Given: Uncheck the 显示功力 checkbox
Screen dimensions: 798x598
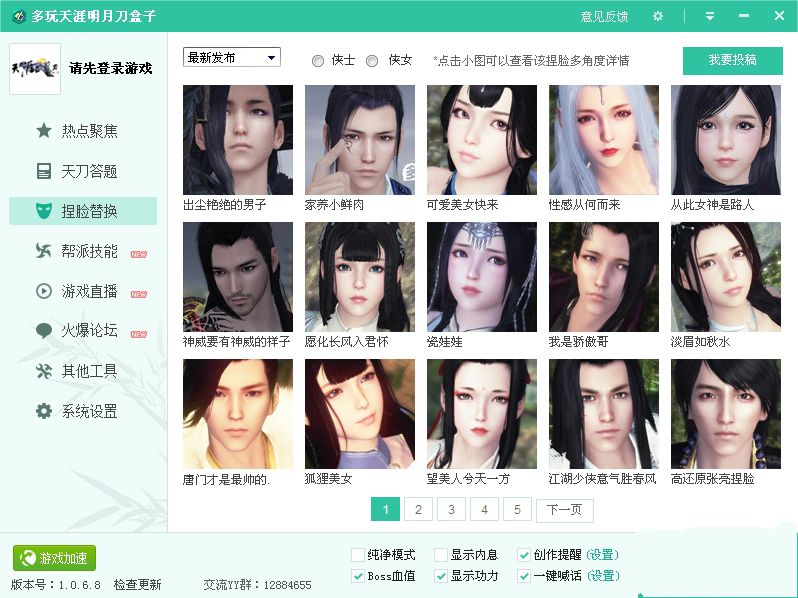Looking at the screenshot, I should pyautogui.click(x=441, y=576).
